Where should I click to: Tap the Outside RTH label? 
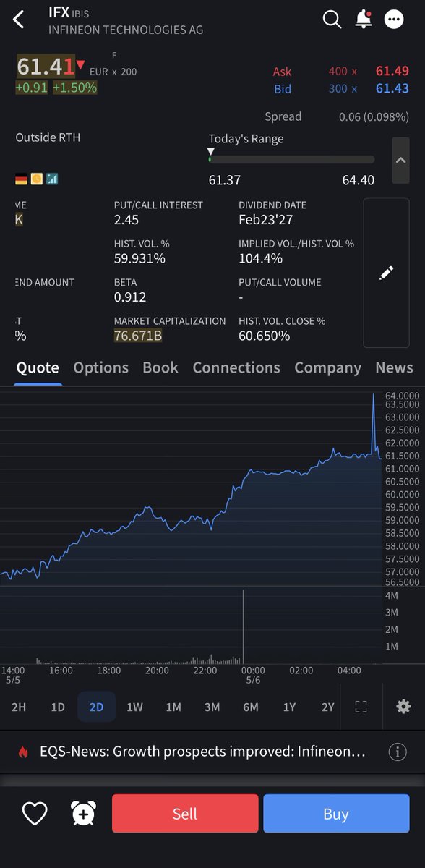coord(48,137)
